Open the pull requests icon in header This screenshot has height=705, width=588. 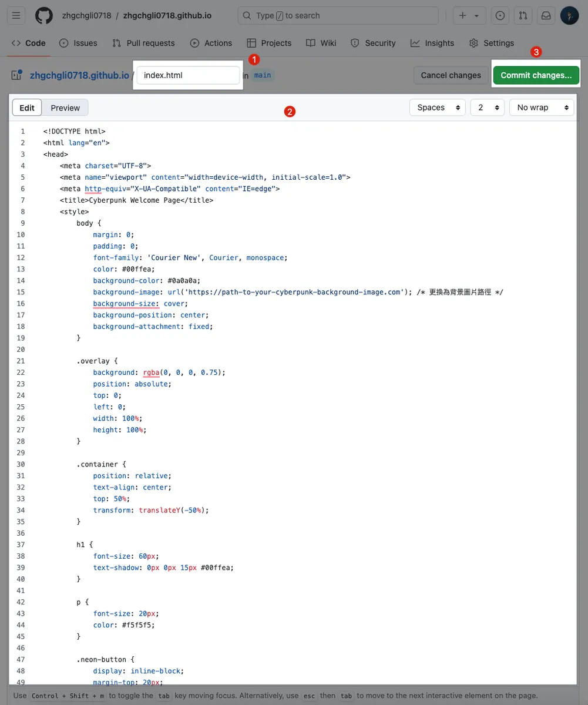[523, 16]
